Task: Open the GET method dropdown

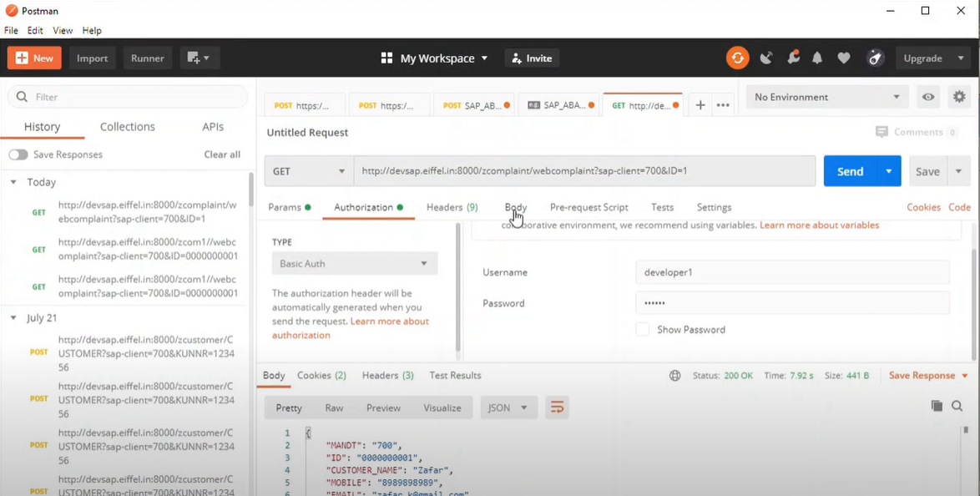Action: click(309, 171)
